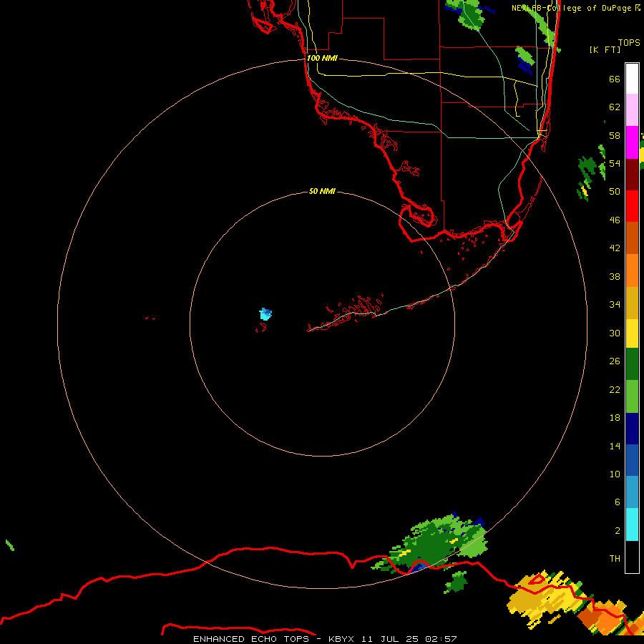Click the black TH swatch in legend

point(632,557)
